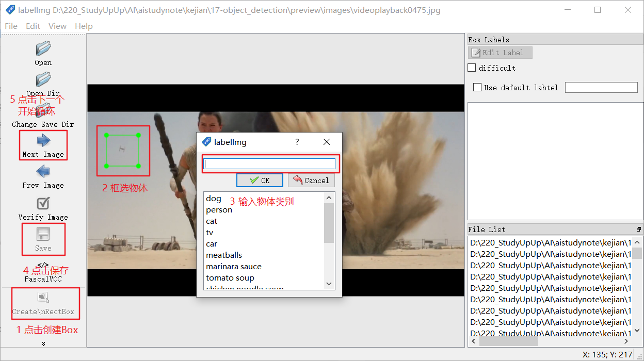
Task: Click the dialog help question mark
Action: tap(297, 142)
